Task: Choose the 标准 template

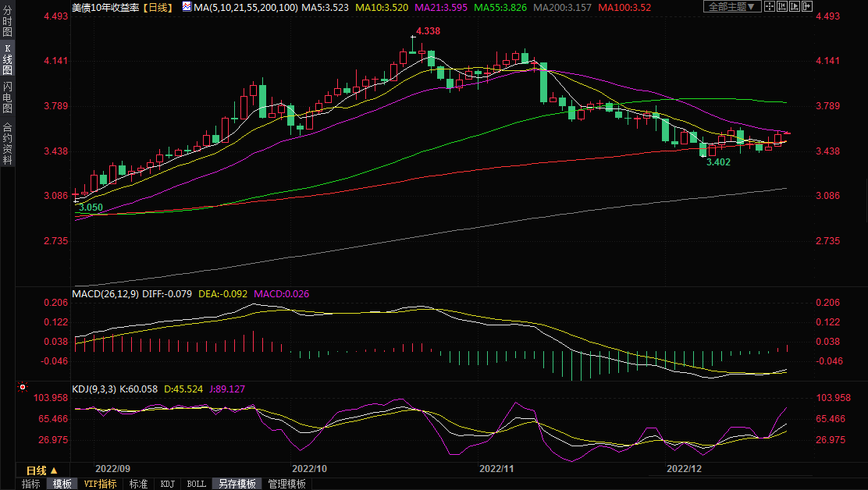Action: click(138, 484)
